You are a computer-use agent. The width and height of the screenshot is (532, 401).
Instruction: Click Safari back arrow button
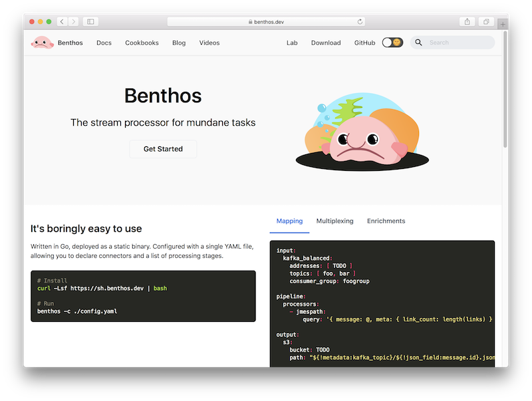tap(62, 22)
